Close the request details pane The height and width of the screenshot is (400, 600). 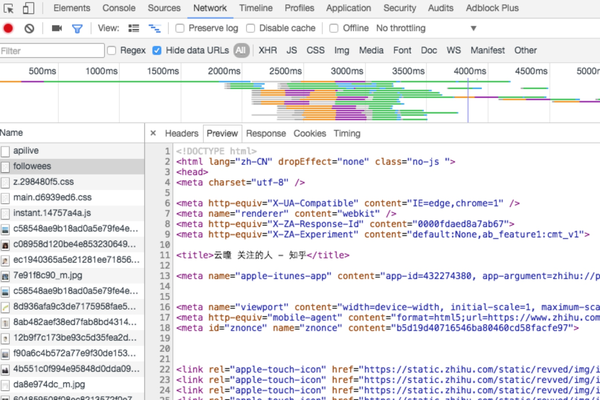point(152,133)
